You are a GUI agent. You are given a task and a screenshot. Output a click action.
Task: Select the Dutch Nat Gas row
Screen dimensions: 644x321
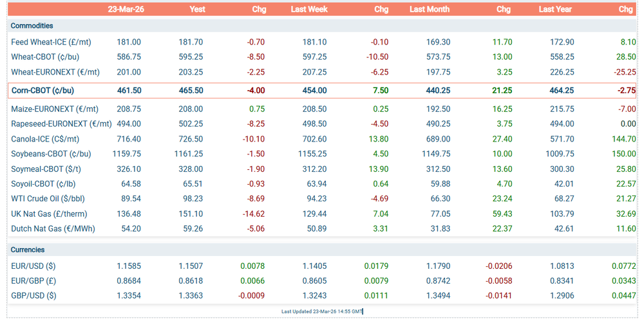click(x=322, y=228)
